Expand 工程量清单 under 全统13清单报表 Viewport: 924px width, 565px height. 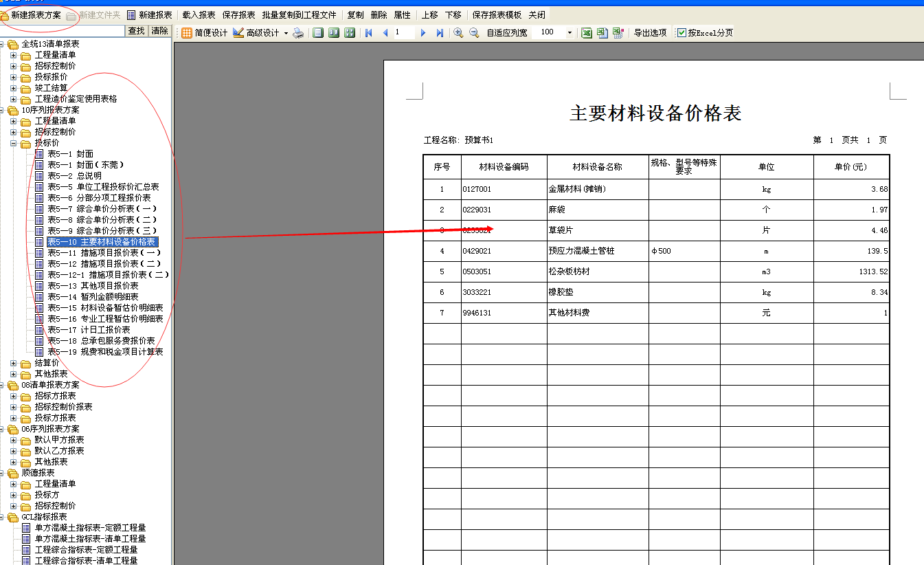point(13,55)
